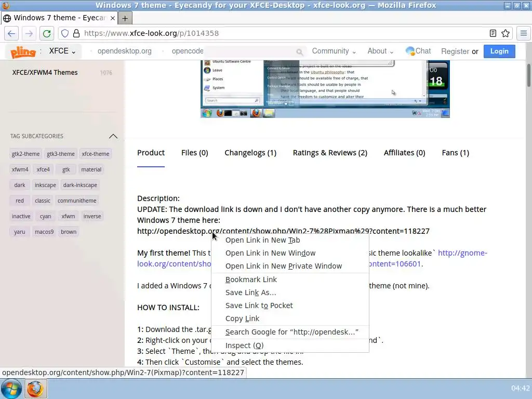
Task: Open the Chat bubble icon
Action: (x=410, y=51)
